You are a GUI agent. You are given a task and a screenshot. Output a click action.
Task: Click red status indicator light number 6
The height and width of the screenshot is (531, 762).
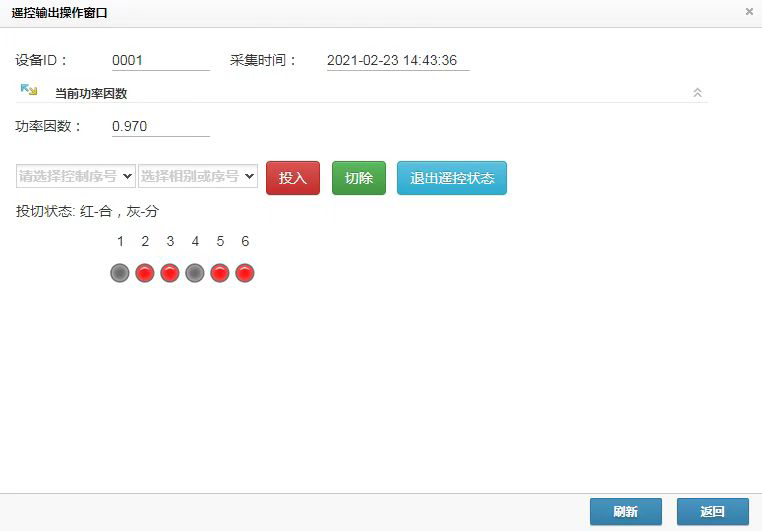point(245,273)
